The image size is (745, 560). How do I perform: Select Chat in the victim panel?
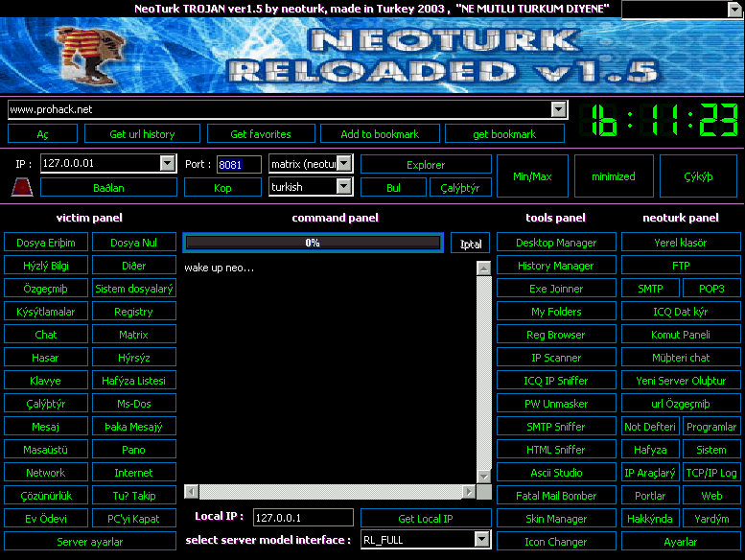[x=46, y=335]
